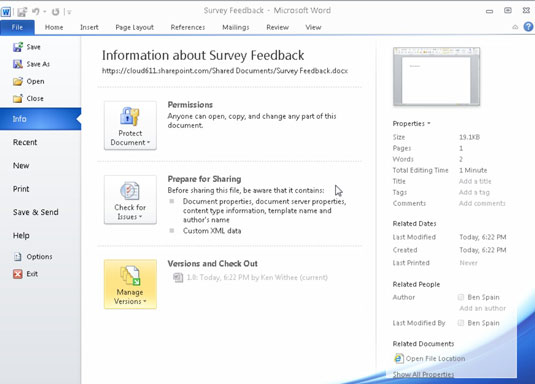Select the Info section in backstage menu

(40, 119)
